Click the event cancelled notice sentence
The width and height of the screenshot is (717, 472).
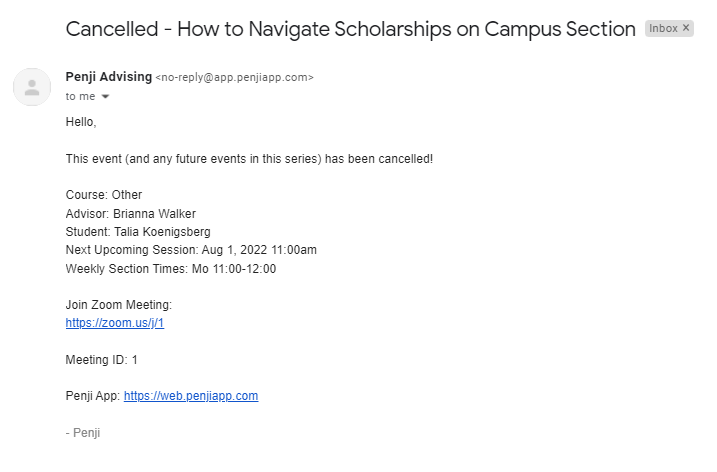pyautogui.click(x=249, y=159)
